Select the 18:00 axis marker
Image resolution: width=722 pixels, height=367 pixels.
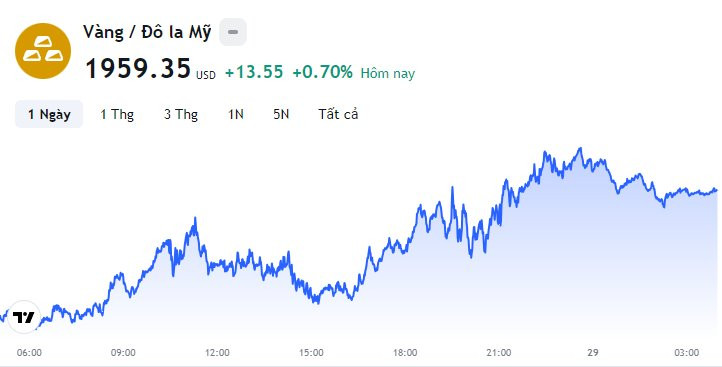[405, 353]
